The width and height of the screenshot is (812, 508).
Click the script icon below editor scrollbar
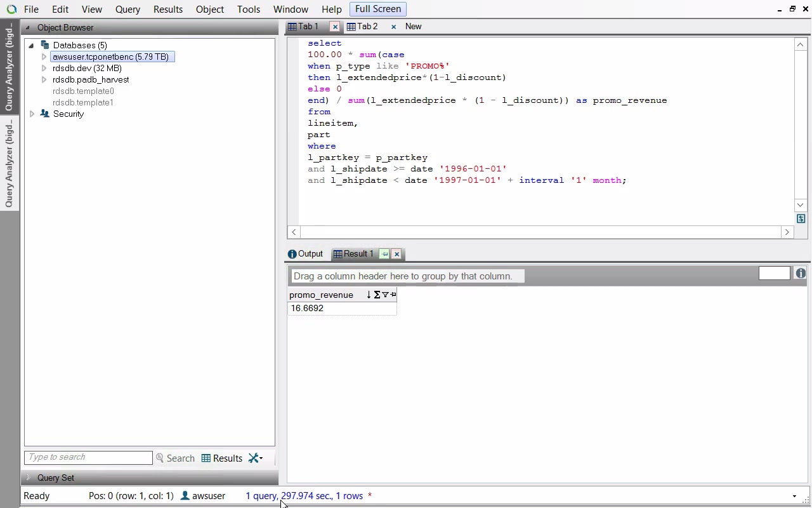(x=801, y=218)
